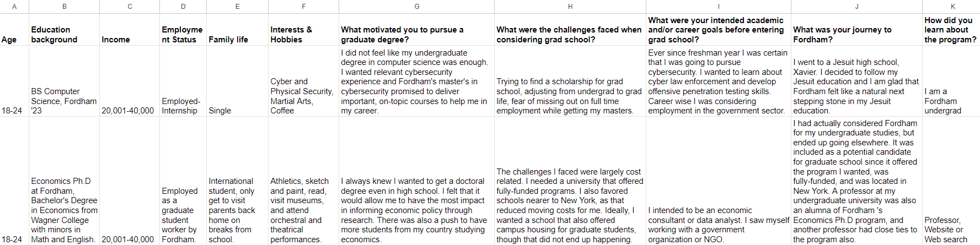
Task: Select the grad school challenges question header
Action: (x=569, y=35)
